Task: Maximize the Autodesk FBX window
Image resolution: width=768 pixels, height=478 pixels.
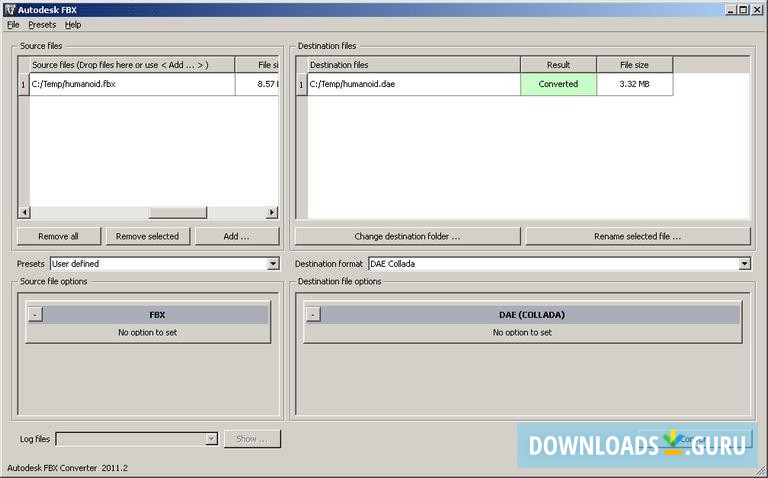Action: (x=744, y=9)
